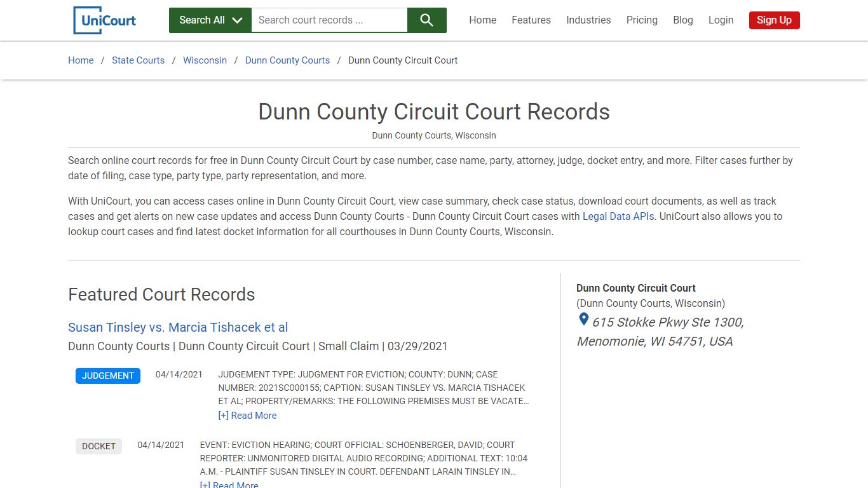Click the 04/14/2021 date beside JUDGEMENT
The width and height of the screenshot is (868, 488).
click(179, 374)
